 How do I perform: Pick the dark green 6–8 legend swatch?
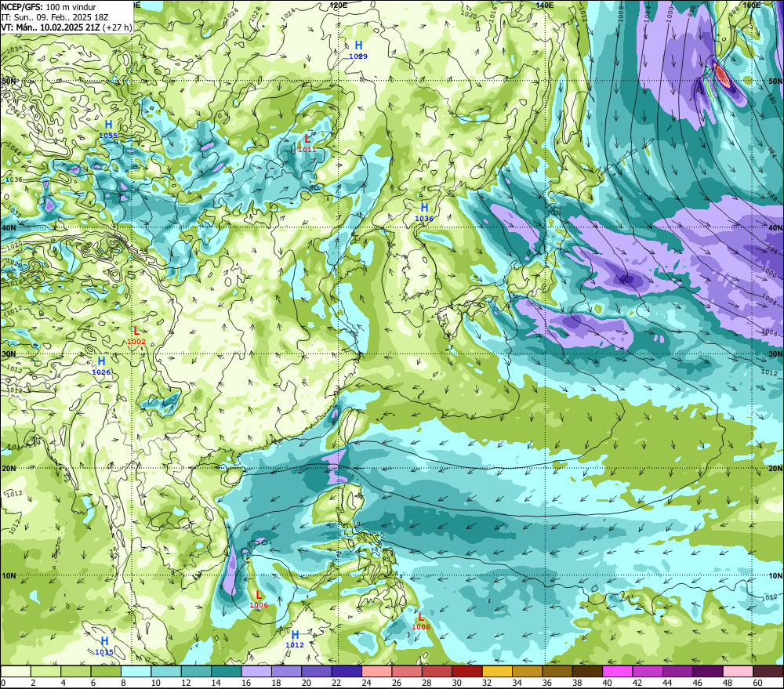[106, 671]
